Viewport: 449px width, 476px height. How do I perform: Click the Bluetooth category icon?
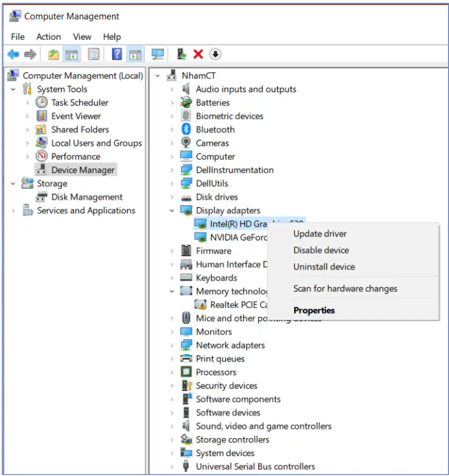point(186,130)
